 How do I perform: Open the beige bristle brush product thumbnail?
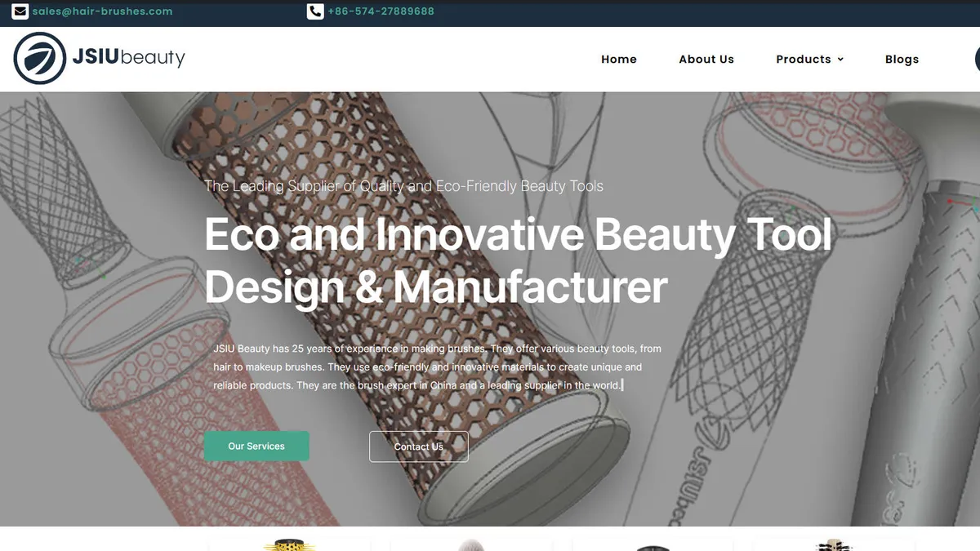(834, 544)
